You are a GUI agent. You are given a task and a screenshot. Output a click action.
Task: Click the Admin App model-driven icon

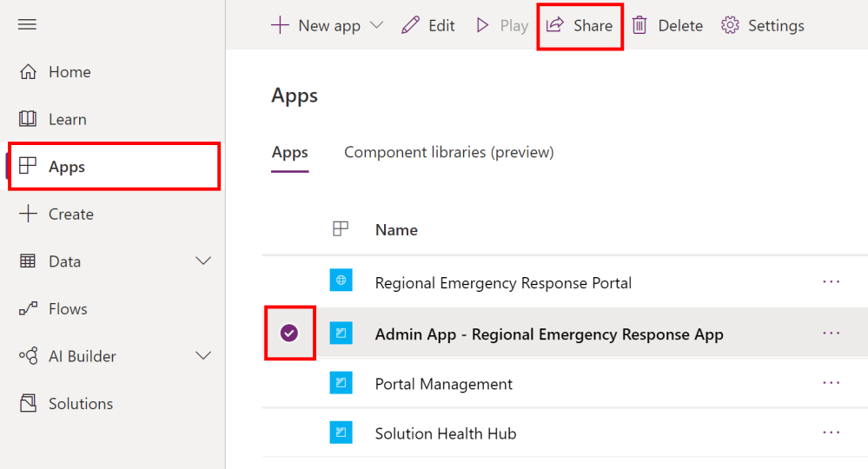[x=341, y=333]
